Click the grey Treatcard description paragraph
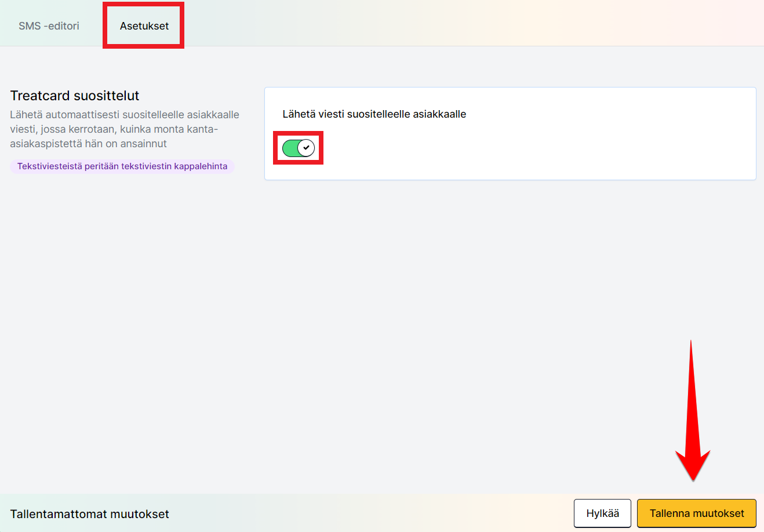This screenshot has width=764, height=532. pos(125,129)
